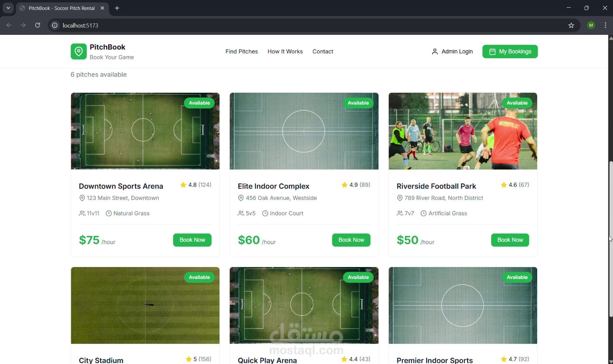Open the How It Works nav link
Viewport: 613px width, 364px height.
pyautogui.click(x=285, y=51)
